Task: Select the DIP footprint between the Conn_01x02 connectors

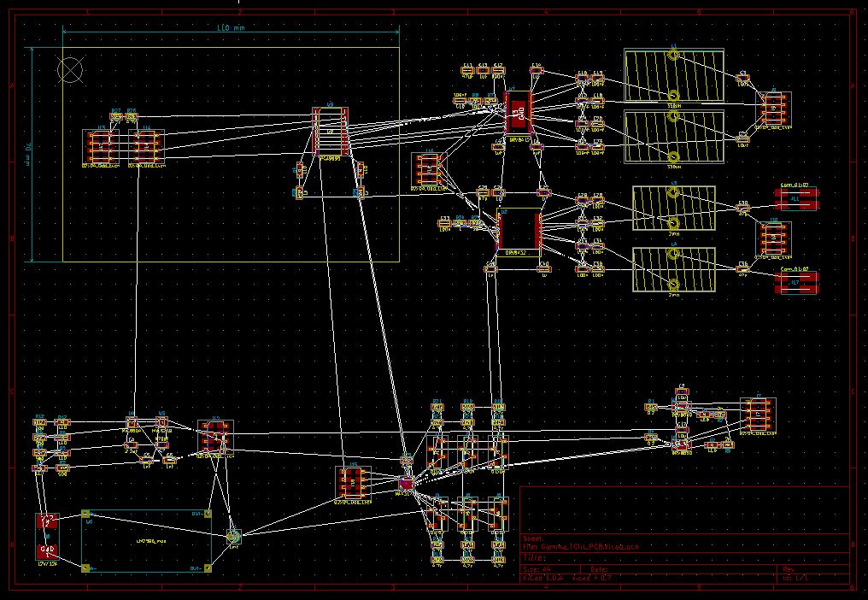Action: tap(774, 239)
